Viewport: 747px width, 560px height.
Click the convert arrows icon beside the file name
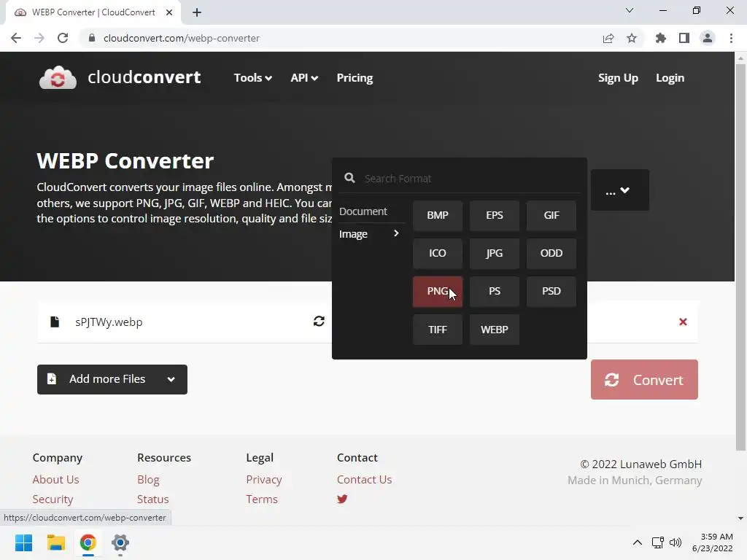pos(320,322)
